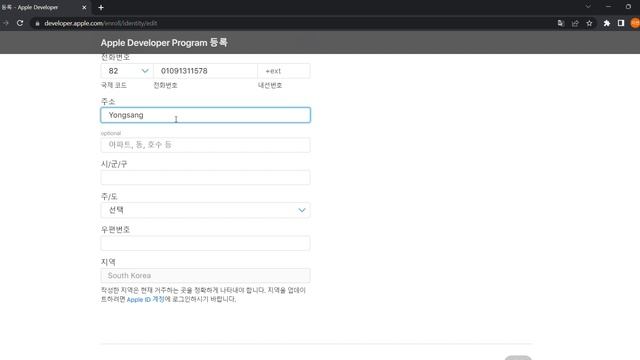The image size is (640, 360).
Task: Open the Extensions puzzle icon
Action: click(607, 23)
